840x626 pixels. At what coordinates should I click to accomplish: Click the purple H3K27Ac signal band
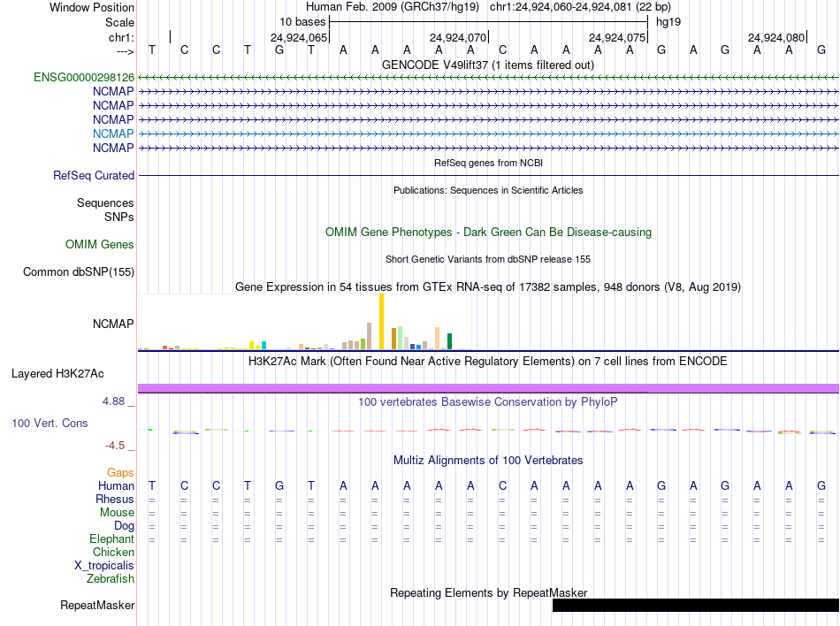(x=488, y=388)
